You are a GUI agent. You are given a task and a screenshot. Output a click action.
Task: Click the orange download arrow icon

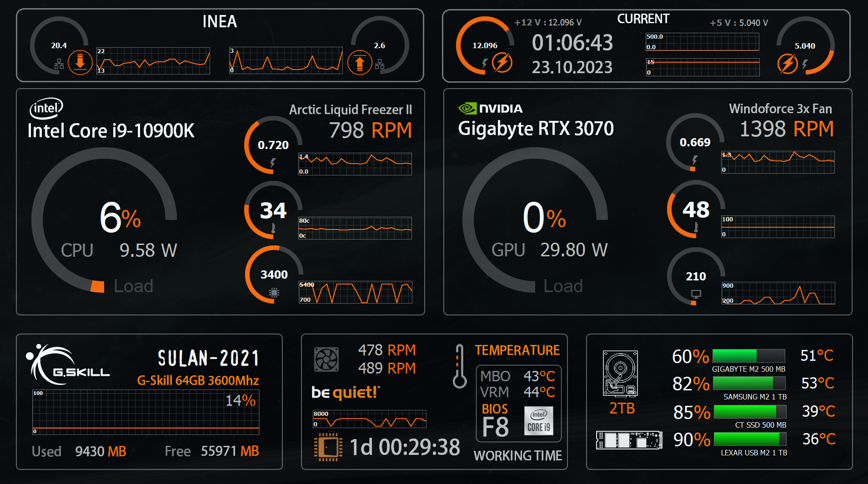(x=80, y=62)
